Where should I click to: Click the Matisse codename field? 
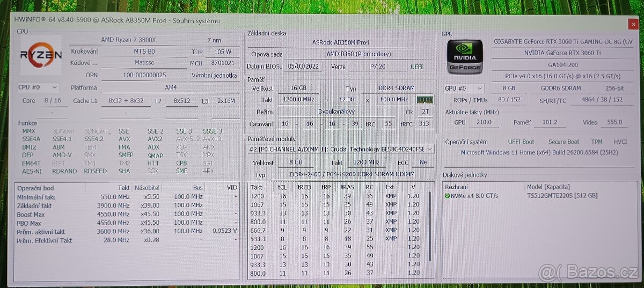(143, 64)
